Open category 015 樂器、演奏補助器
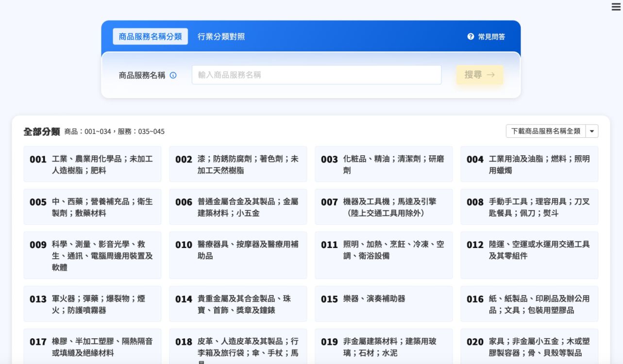Screen dimensions: 623x364 [384, 304]
